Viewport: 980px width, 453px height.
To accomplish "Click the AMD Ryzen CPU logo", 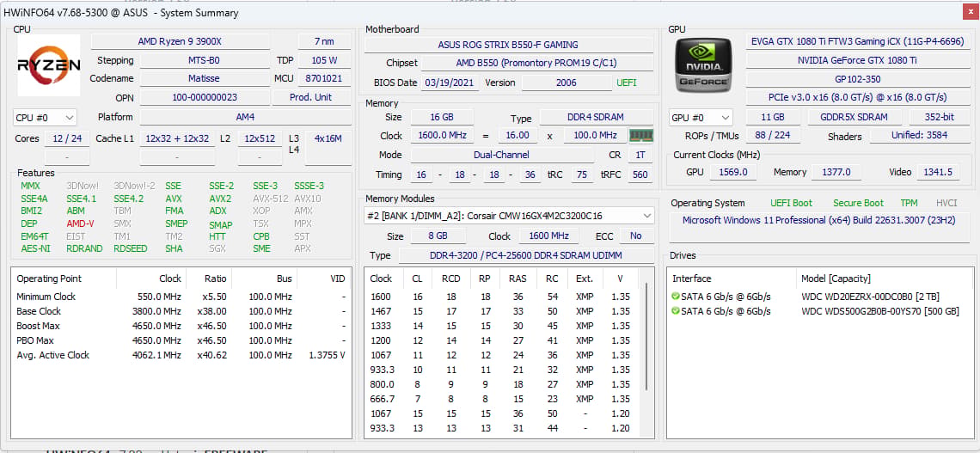I will coord(49,65).
